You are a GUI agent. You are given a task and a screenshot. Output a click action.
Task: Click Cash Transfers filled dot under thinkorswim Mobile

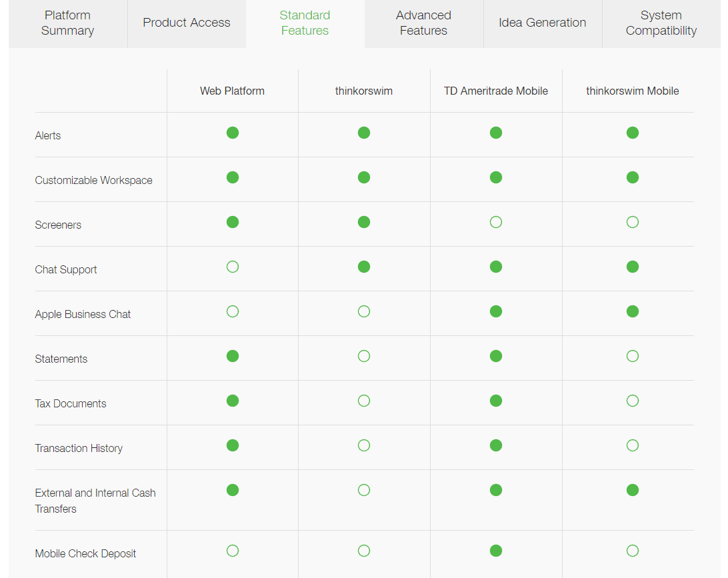pos(633,490)
